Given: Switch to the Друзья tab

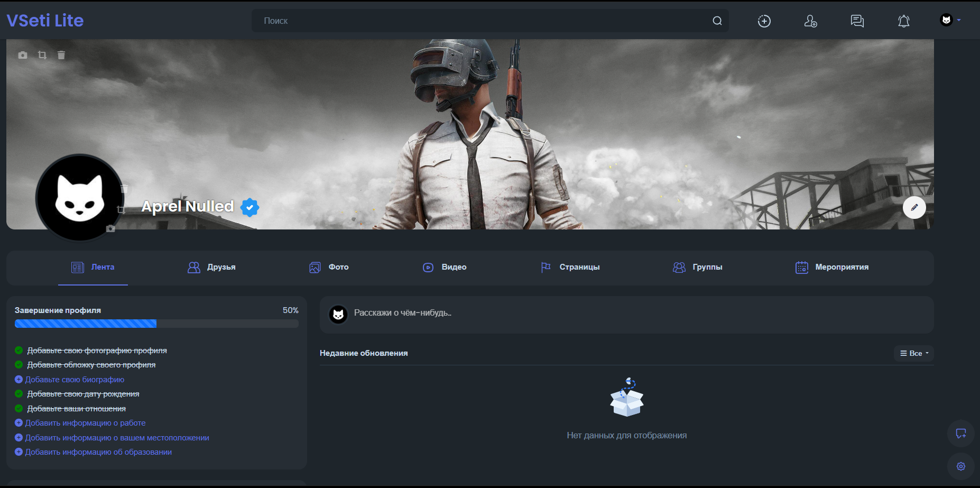Looking at the screenshot, I should [211, 268].
